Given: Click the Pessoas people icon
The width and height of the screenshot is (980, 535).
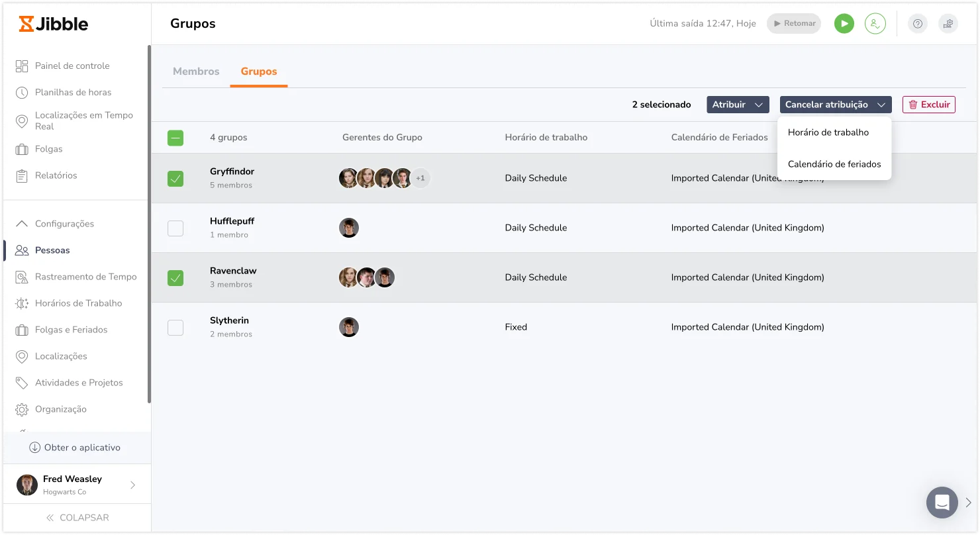Looking at the screenshot, I should (x=22, y=250).
